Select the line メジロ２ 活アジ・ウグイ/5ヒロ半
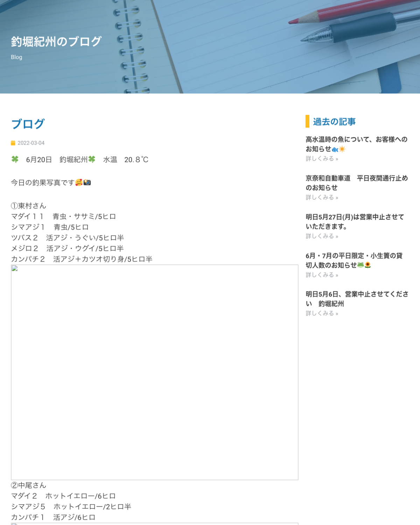Screen dimensions: 420x525 [68, 248]
